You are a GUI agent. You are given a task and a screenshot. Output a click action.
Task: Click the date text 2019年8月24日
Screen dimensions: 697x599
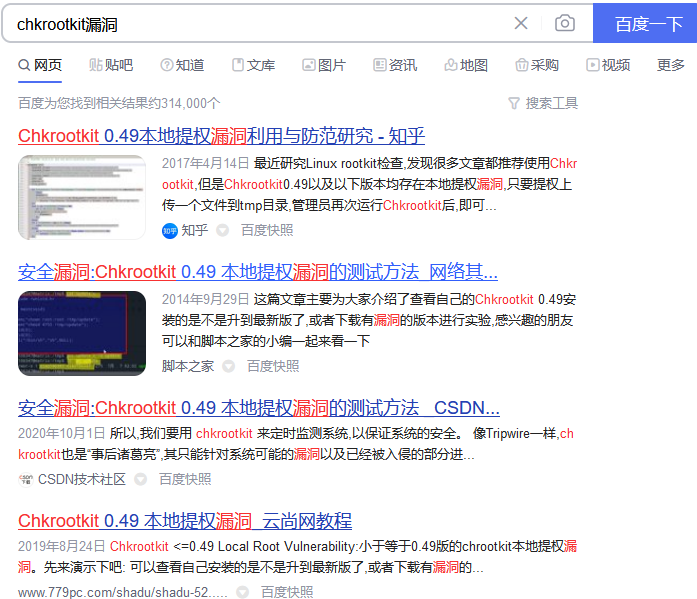coord(61,546)
